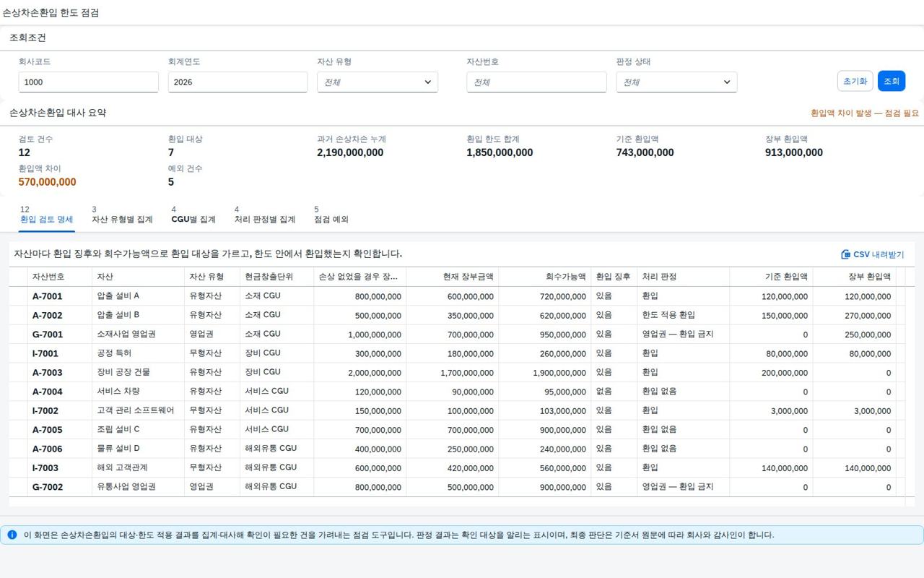
Task: Click 환입 한도 합계 value 1,850,000,000
Action: point(500,152)
